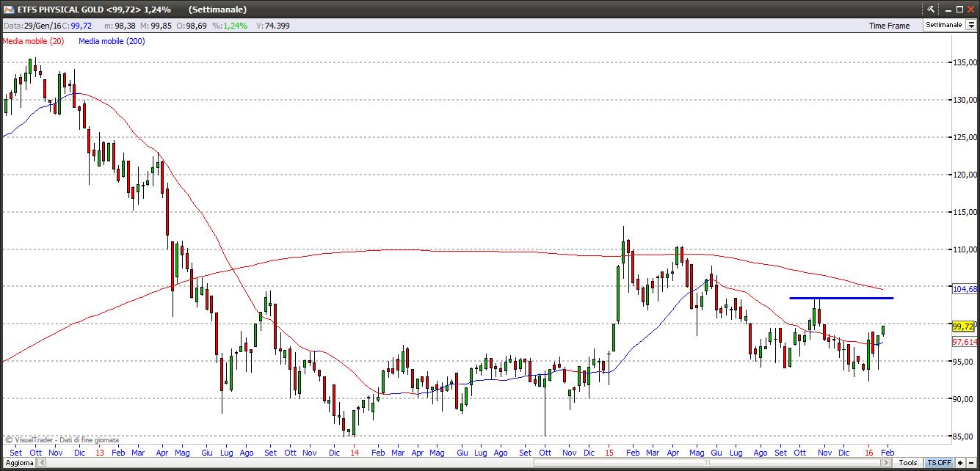This screenshot has width=980, height=471.
Task: Click the VisualTrader app icon in title bar
Action: point(8,10)
